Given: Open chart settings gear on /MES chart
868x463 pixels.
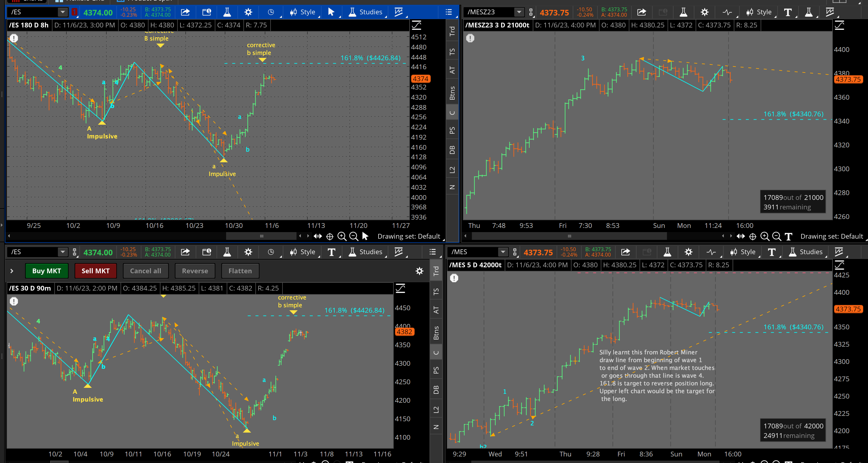Looking at the screenshot, I should [x=688, y=252].
